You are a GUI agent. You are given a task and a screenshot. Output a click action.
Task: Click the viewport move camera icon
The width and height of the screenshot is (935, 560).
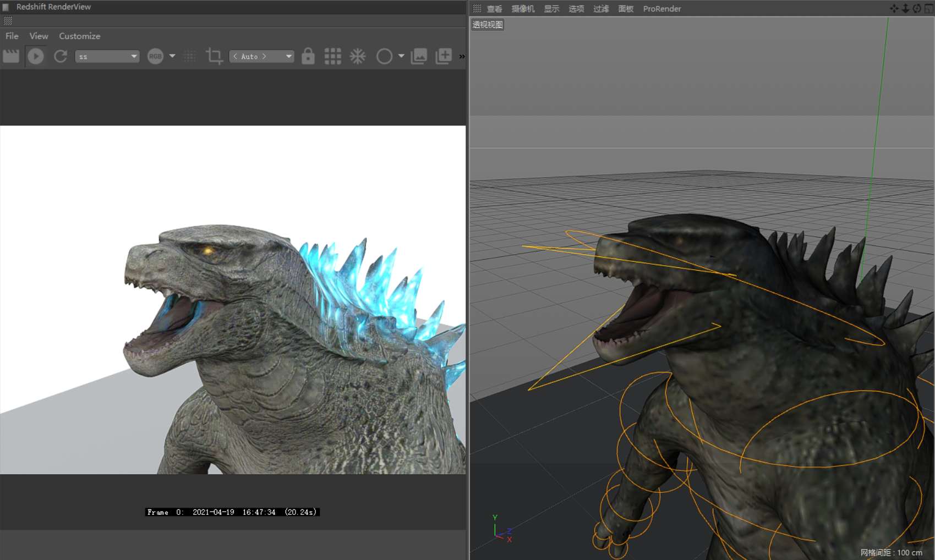894,8
